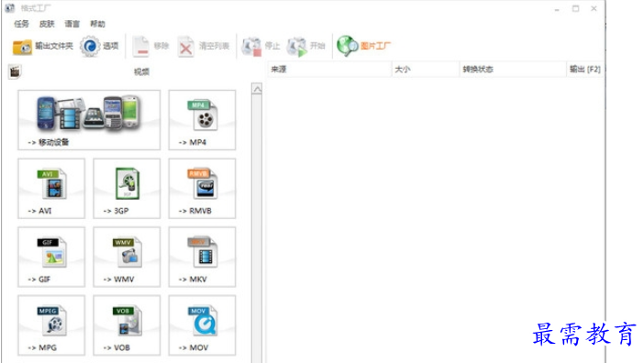Maximize the Format Factory window

click(576, 8)
